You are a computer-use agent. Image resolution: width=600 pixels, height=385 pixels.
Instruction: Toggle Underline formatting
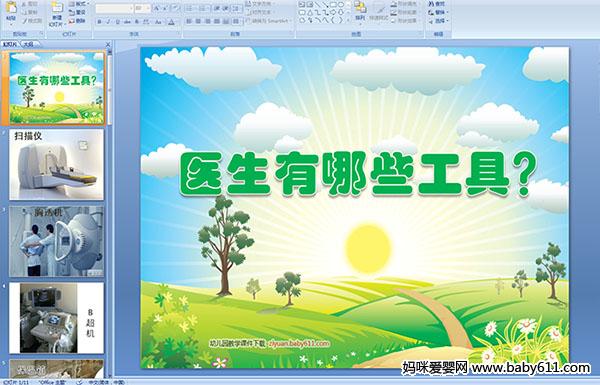[117, 22]
